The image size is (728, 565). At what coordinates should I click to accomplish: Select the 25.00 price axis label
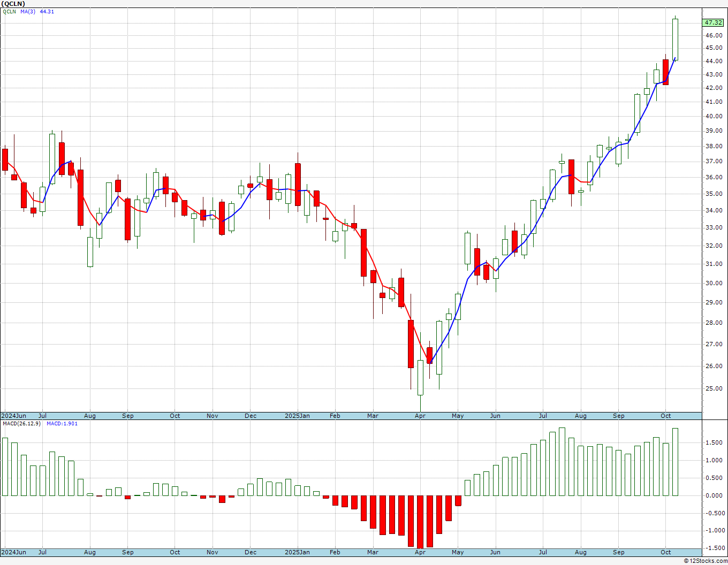(x=713, y=388)
